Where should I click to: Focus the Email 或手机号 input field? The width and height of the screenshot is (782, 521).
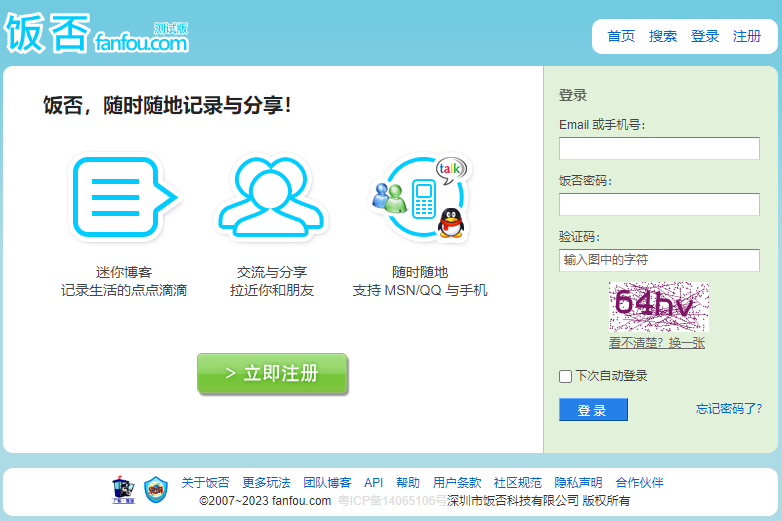659,149
